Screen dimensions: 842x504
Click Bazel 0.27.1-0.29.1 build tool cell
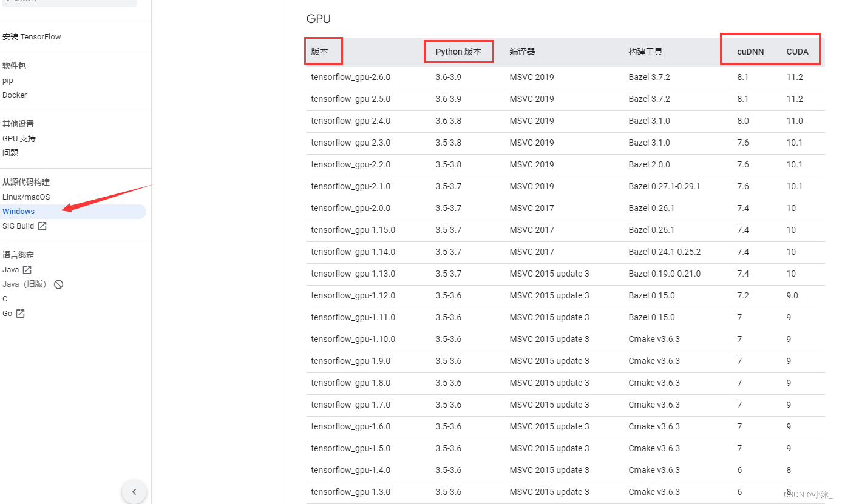click(x=665, y=186)
